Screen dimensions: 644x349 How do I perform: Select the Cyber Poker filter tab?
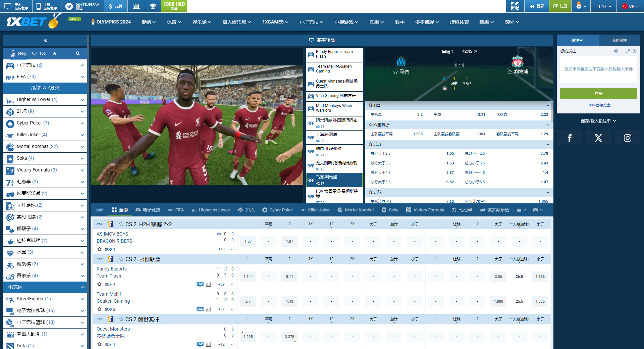[x=278, y=210]
